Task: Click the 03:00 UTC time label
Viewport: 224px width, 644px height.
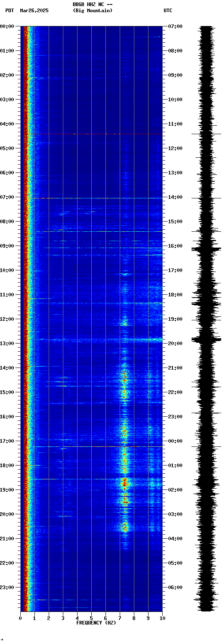Action: pos(175,514)
